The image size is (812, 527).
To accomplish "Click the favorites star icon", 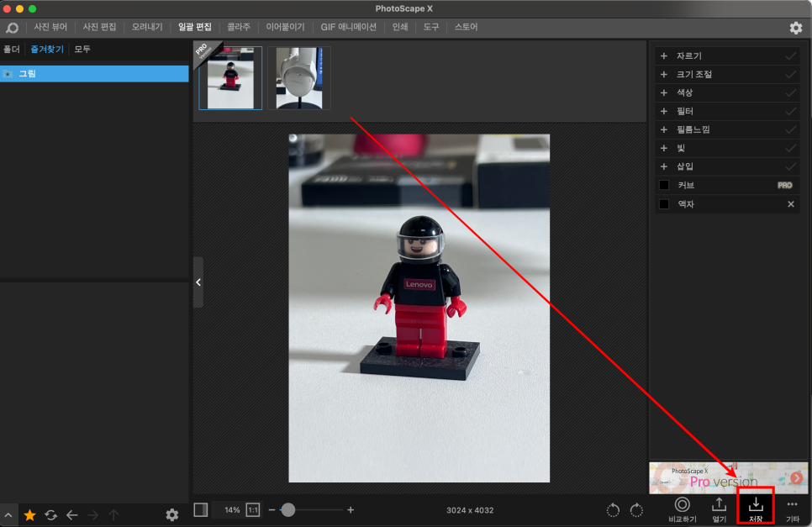I will (x=29, y=514).
